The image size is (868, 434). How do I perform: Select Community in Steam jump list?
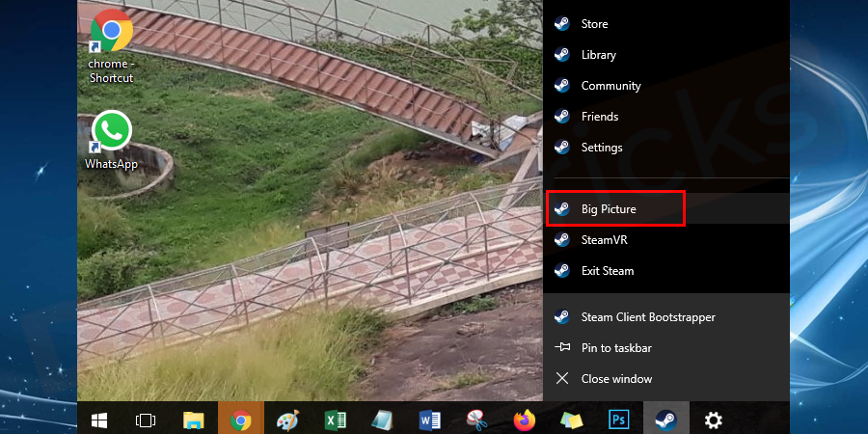pos(665,86)
